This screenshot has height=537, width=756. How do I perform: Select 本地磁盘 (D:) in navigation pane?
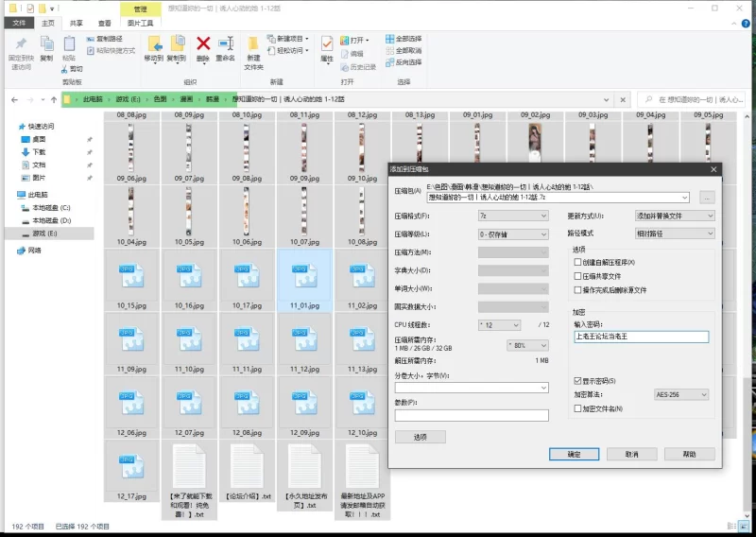[51, 219]
